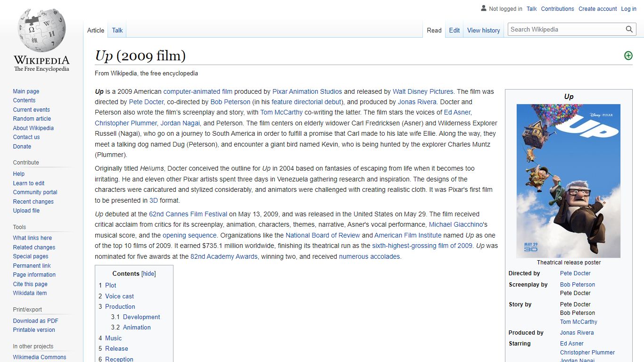This screenshot has width=644, height=362.
Task: Click the Log in link
Action: 628,9
